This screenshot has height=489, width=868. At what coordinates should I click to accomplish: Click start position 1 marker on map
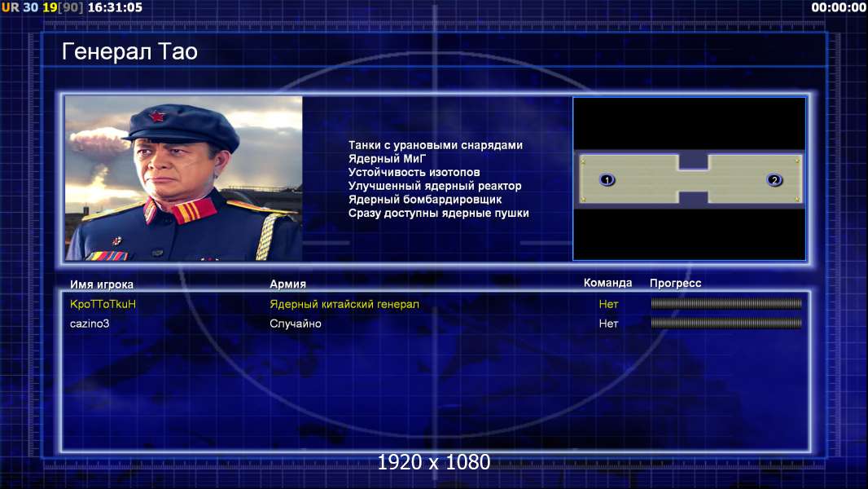[x=607, y=180]
